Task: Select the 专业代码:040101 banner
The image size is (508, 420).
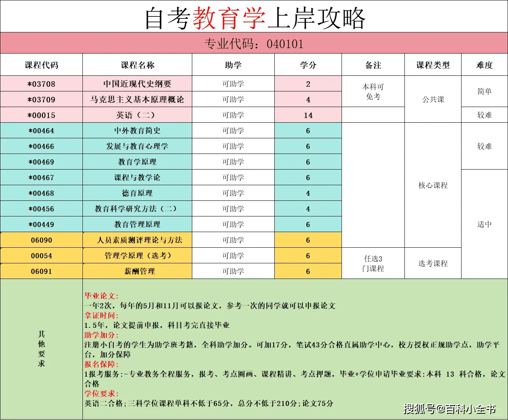Action: (254, 43)
